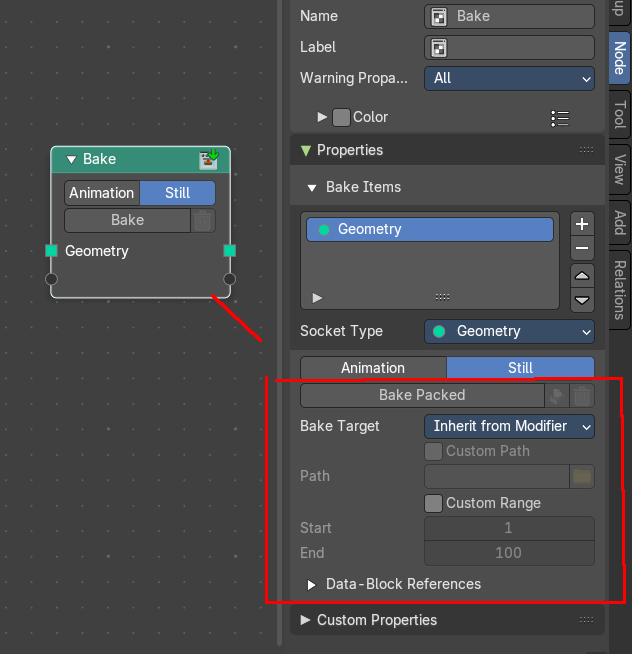The image size is (632, 654).
Task: Click the green socket dot on Geometry item
Action: (x=324, y=229)
